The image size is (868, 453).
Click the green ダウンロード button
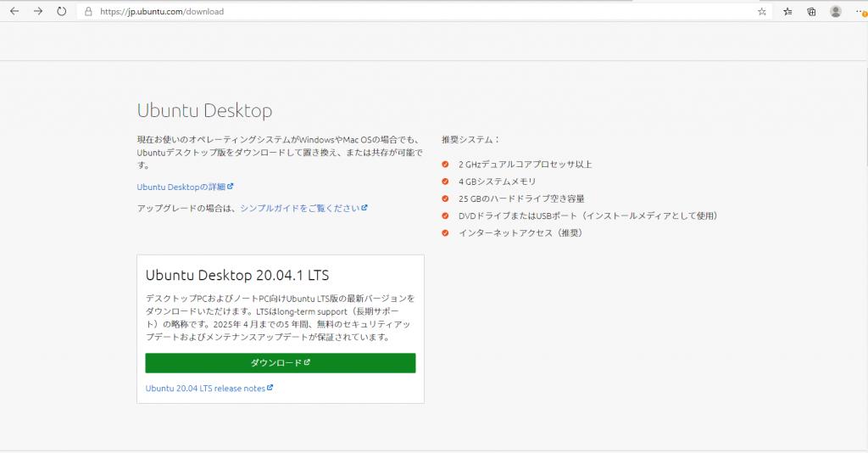pos(280,363)
